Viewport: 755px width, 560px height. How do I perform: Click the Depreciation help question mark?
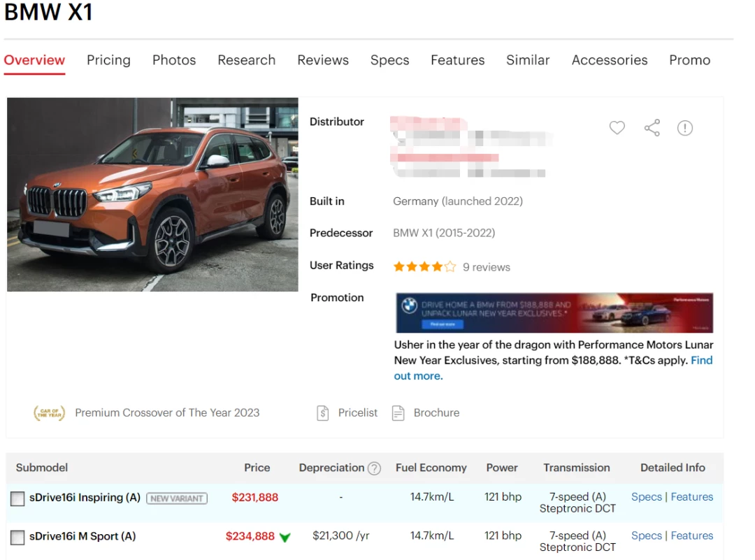374,468
